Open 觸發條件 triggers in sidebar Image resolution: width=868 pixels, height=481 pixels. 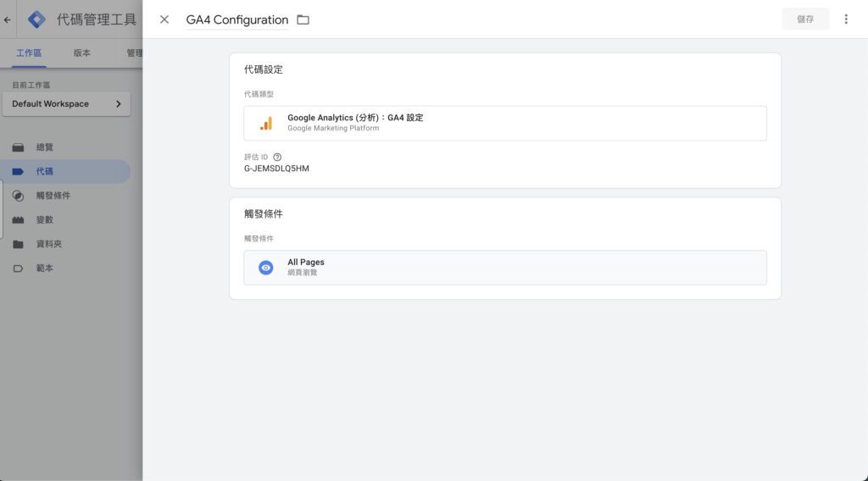65,196
